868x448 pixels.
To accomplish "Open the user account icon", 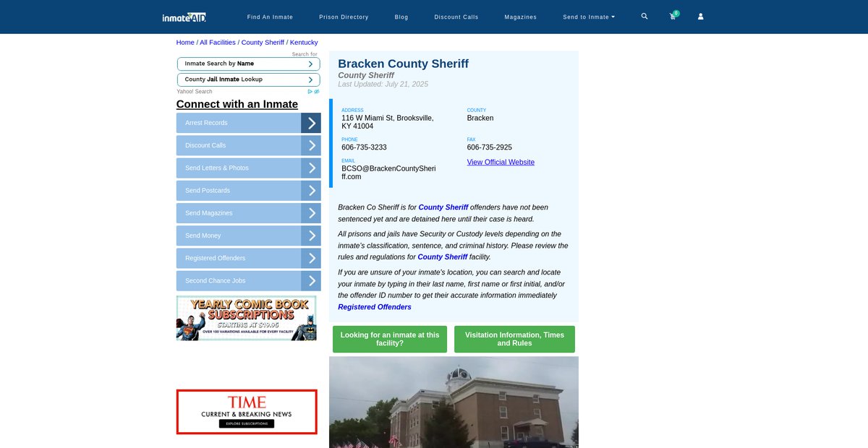I will (x=700, y=17).
